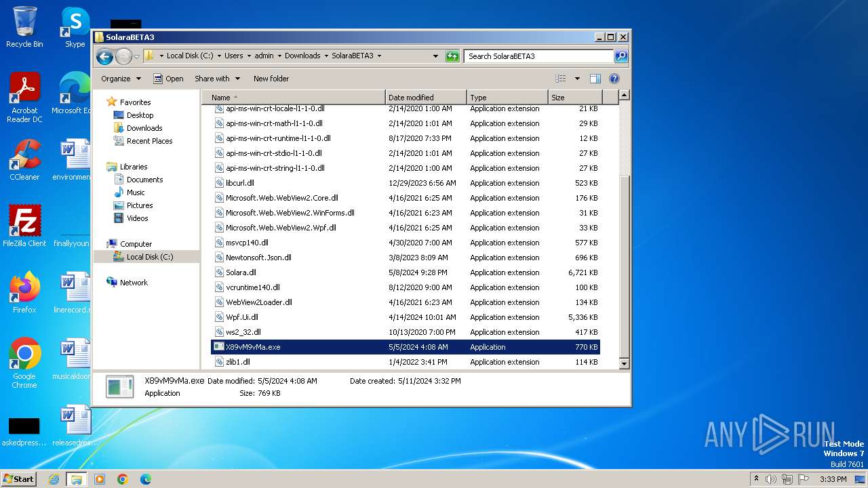Select Libraries in navigation pane
Image resolution: width=868 pixels, height=488 pixels.
click(x=134, y=167)
